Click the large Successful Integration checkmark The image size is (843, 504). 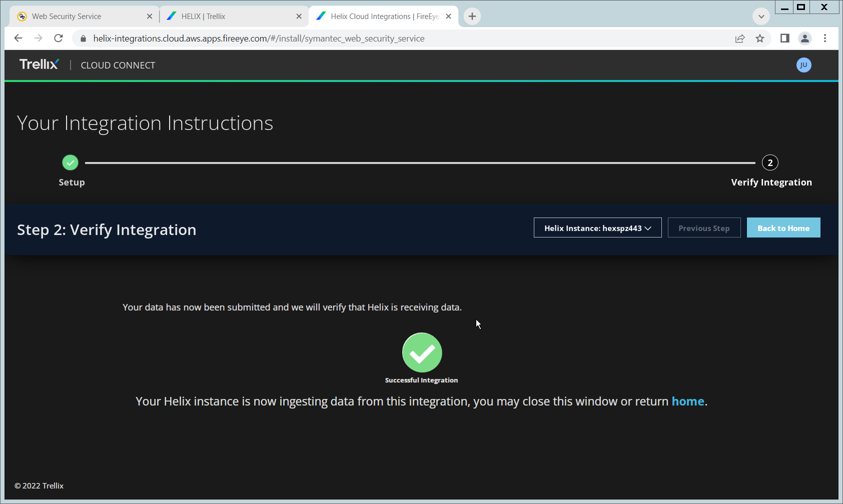(x=422, y=352)
